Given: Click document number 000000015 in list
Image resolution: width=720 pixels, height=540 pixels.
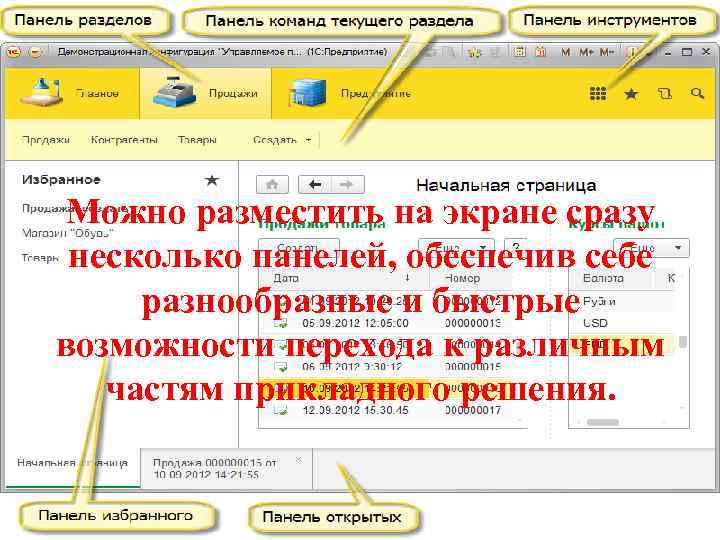Looking at the screenshot, I should pos(473,367).
